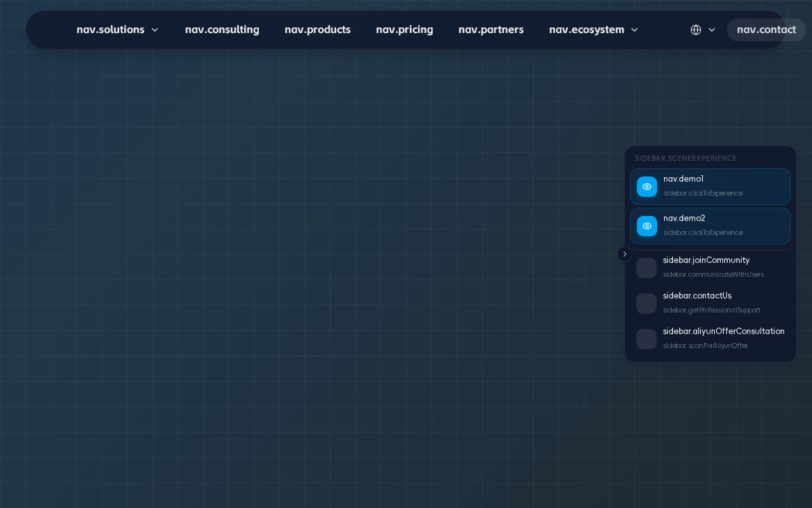Click the nav.contact button

click(x=766, y=30)
